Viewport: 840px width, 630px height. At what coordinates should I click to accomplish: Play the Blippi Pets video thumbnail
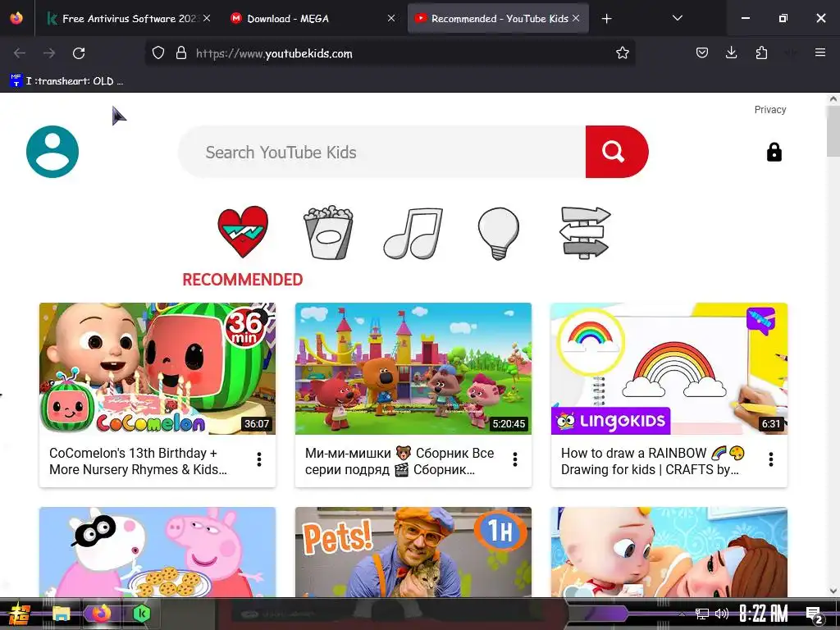pyautogui.click(x=413, y=552)
